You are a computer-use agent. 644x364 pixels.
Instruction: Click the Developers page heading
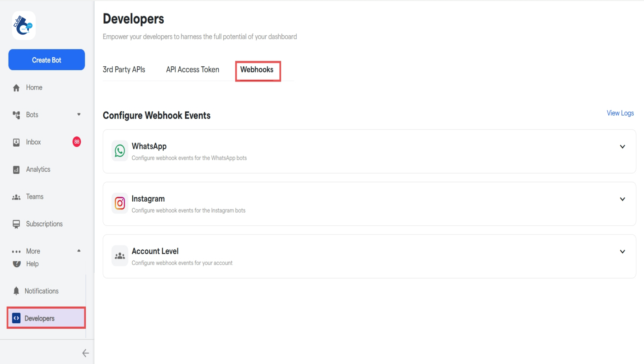tap(133, 19)
